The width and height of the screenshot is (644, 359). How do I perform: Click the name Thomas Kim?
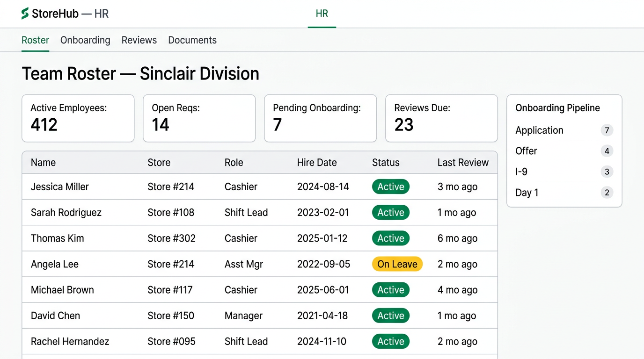(58, 238)
